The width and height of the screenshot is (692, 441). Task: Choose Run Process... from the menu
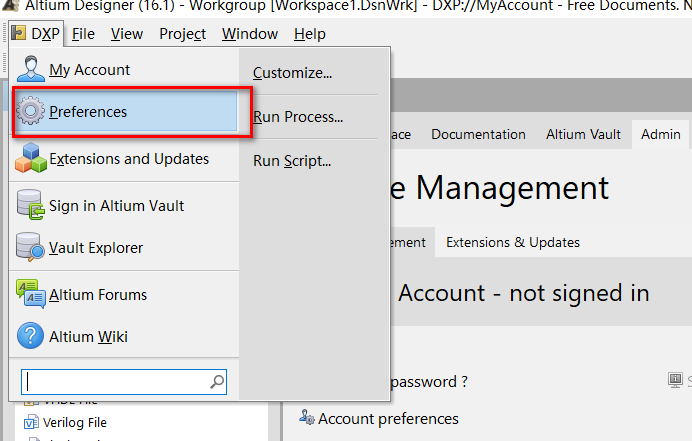click(x=298, y=117)
